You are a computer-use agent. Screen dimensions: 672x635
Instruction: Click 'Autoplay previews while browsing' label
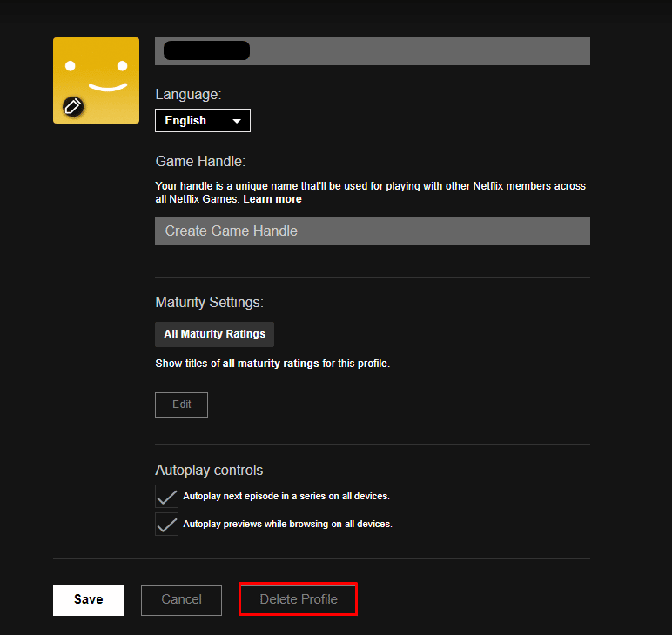point(287,525)
